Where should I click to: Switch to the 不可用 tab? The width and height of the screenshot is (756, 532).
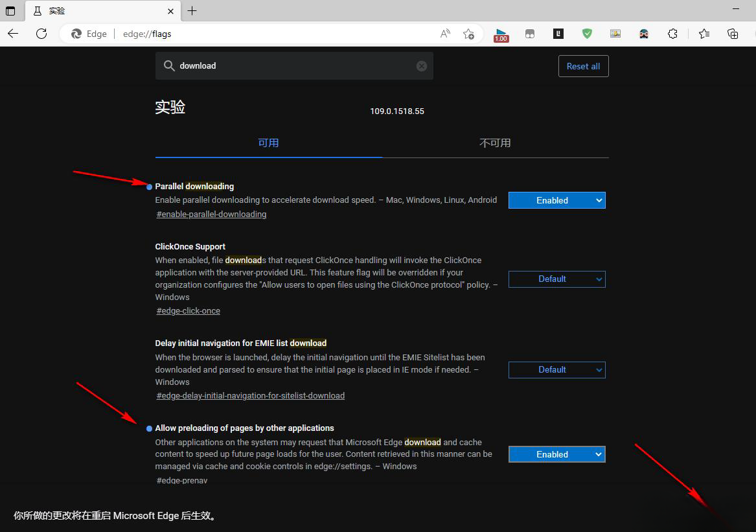pos(495,143)
